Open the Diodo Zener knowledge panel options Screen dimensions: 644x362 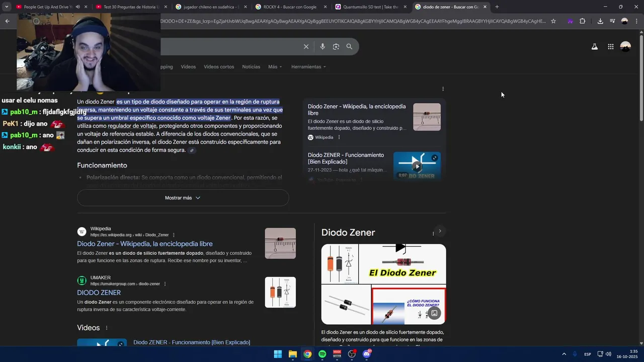(433, 233)
